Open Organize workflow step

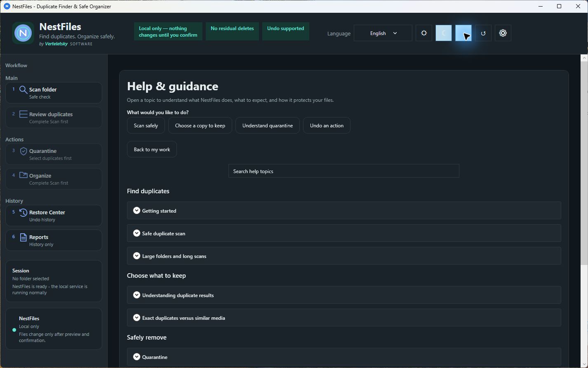(x=54, y=179)
